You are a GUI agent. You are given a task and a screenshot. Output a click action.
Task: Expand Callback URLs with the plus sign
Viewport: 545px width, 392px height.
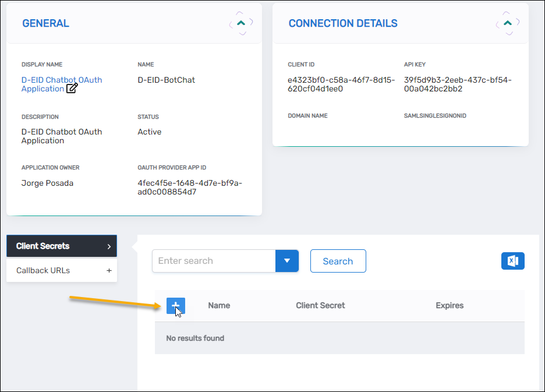click(x=109, y=270)
